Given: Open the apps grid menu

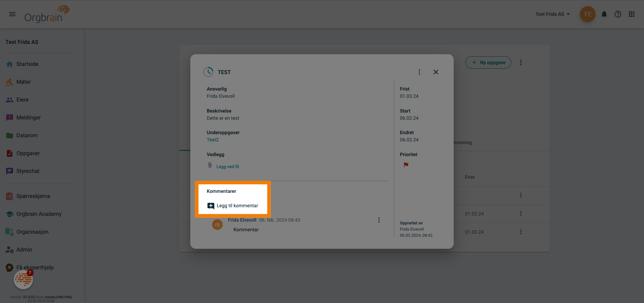Looking at the screenshot, I should (632, 14).
